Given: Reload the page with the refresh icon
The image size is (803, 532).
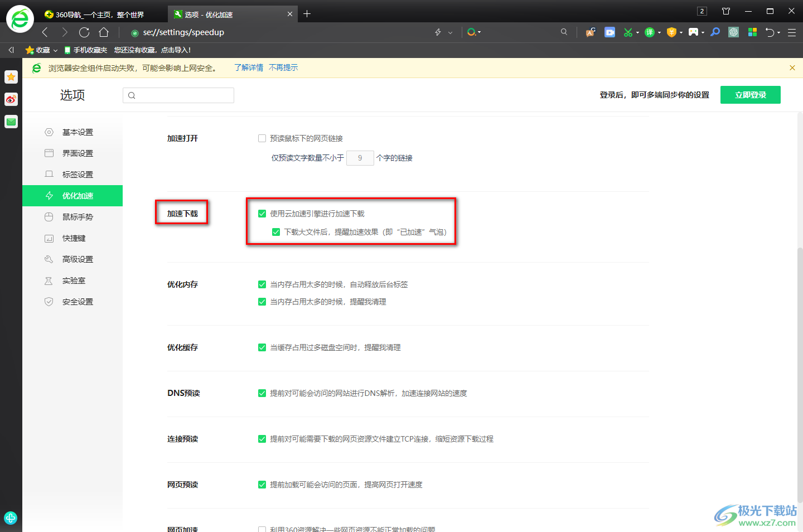Looking at the screenshot, I should [84, 32].
